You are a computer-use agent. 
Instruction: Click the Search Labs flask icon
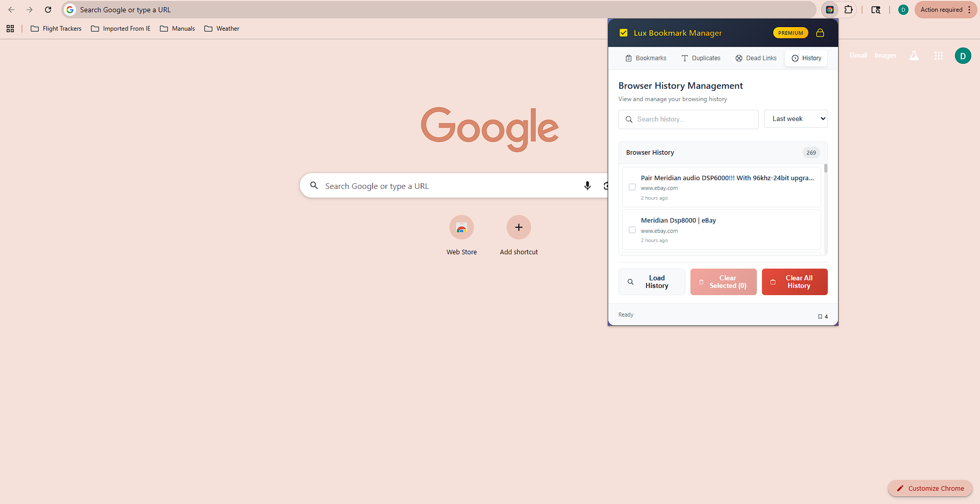click(x=914, y=56)
